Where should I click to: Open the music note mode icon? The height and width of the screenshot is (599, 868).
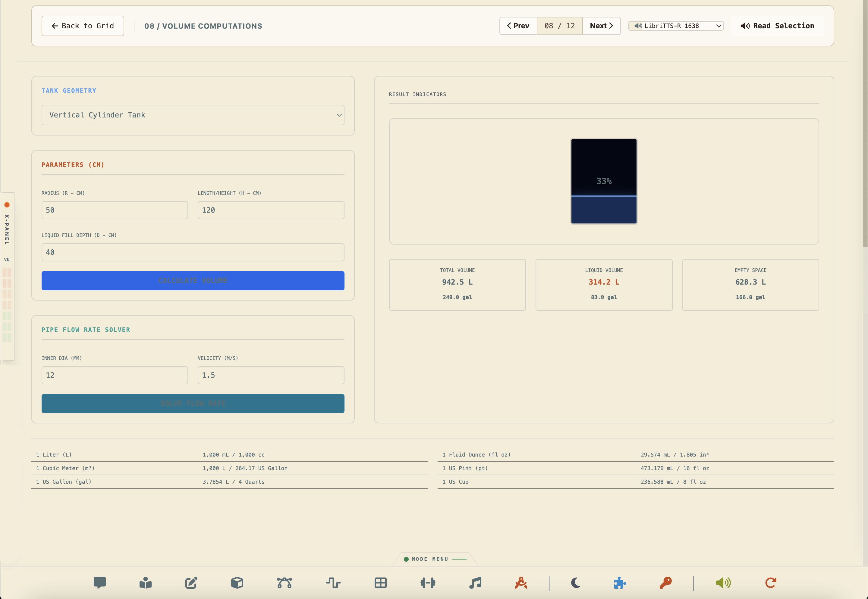pos(475,582)
